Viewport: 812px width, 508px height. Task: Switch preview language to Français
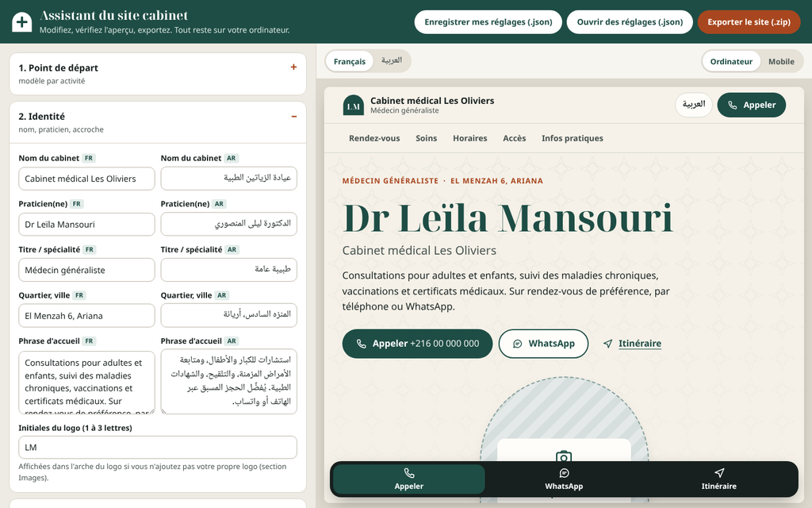click(x=350, y=61)
